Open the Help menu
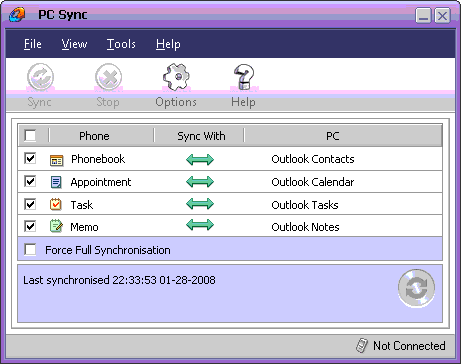Viewport: 461px width, 364px height. [x=168, y=44]
